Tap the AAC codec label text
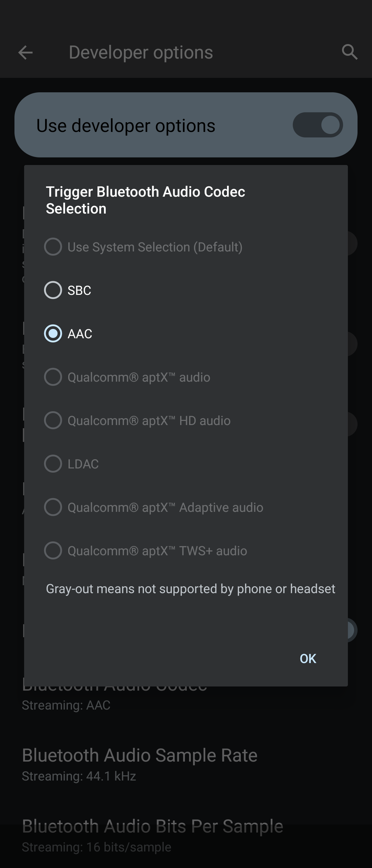This screenshot has width=372, height=868. (x=80, y=334)
